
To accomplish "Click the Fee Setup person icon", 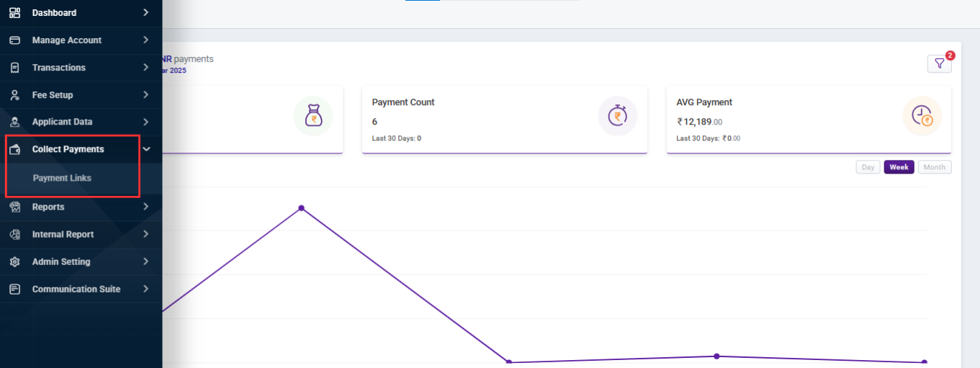I will (14, 95).
